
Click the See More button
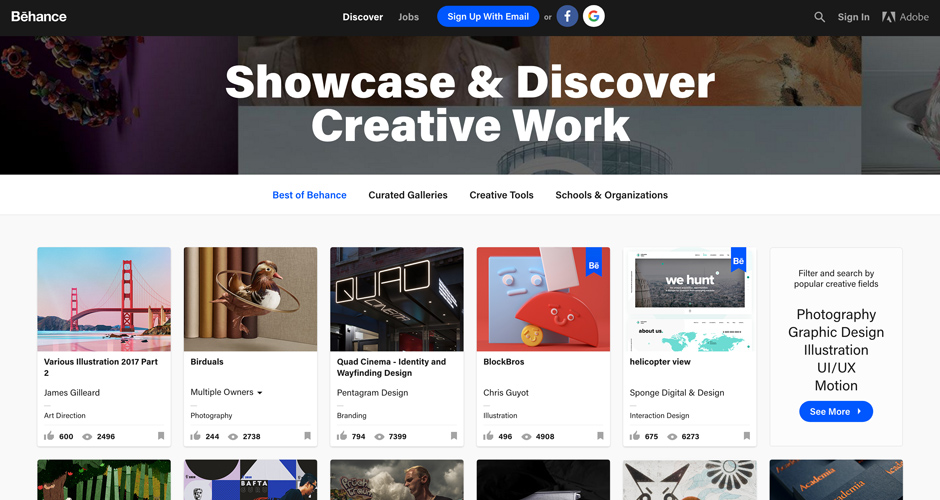(x=836, y=412)
